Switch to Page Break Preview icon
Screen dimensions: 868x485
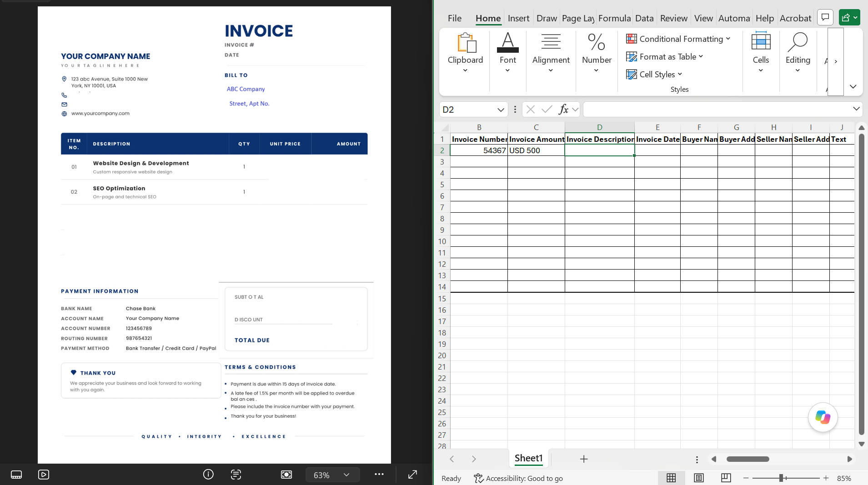tap(726, 478)
